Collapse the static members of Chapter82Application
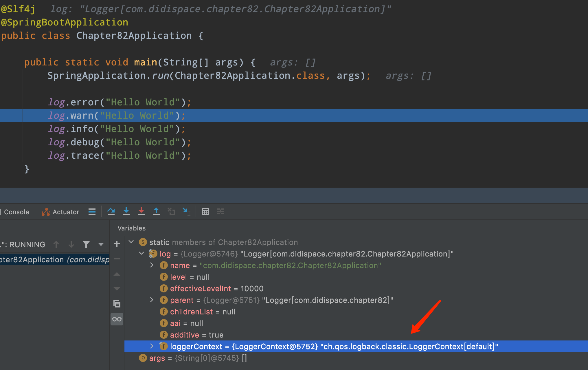The width and height of the screenshot is (588, 370). tap(131, 241)
